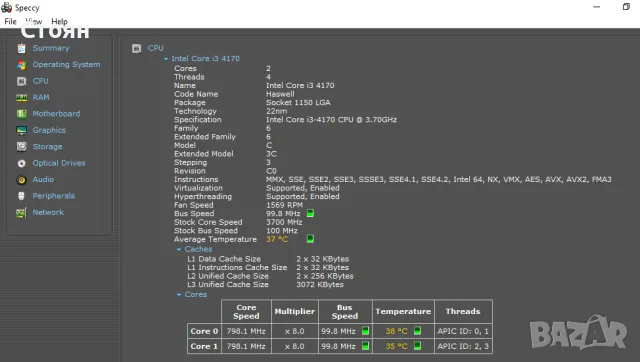Click the Speccy app icon in title bar
The image size is (640, 362).
click(x=7, y=7)
